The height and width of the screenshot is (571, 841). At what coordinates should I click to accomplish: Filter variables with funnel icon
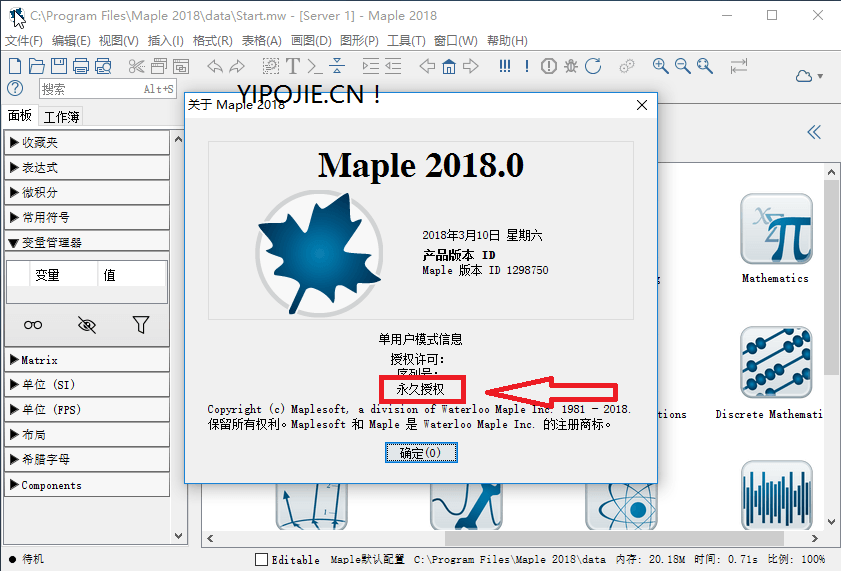pos(141,324)
